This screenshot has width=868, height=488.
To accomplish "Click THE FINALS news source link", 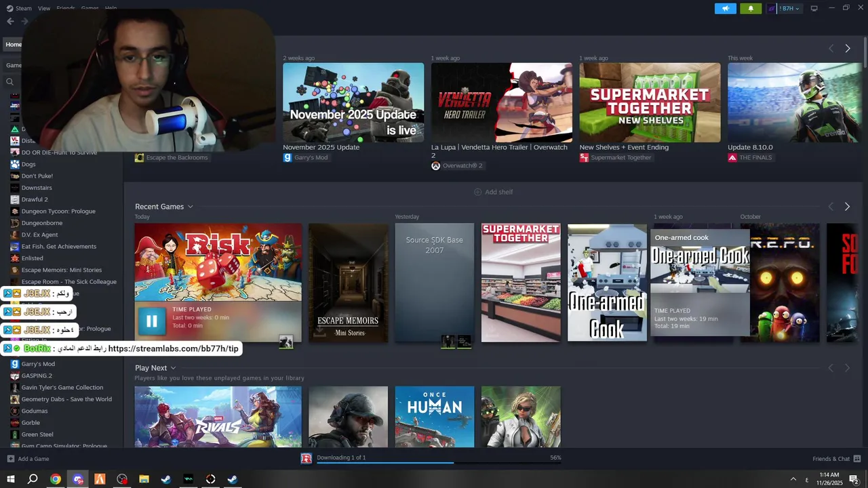I will pos(750,157).
